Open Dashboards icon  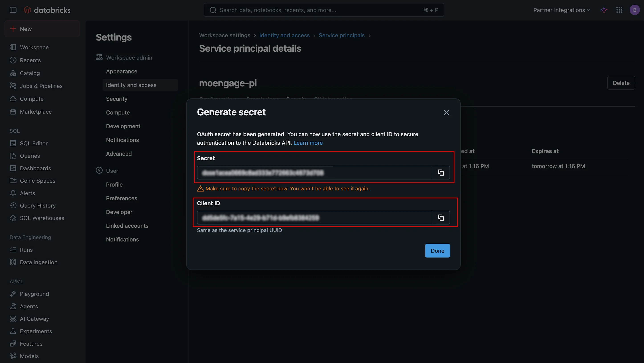click(x=13, y=168)
